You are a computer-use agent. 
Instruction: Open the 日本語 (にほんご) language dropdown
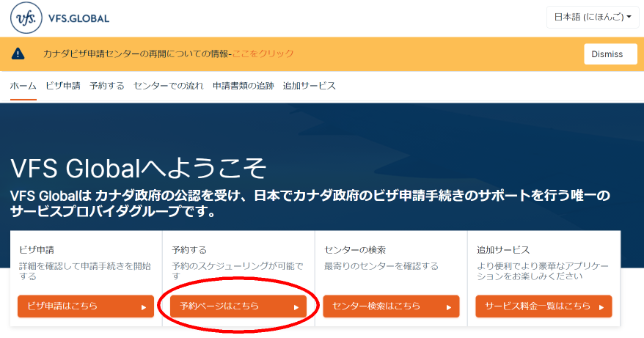click(x=593, y=18)
